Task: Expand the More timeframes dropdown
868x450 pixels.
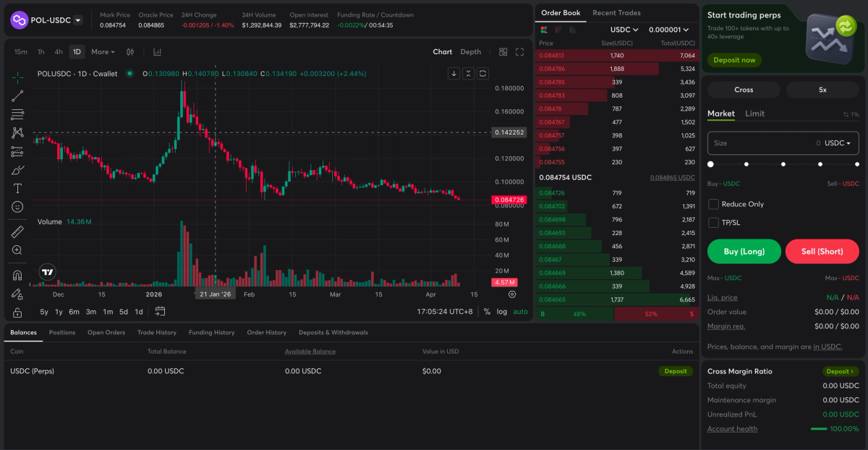Action: pos(103,52)
